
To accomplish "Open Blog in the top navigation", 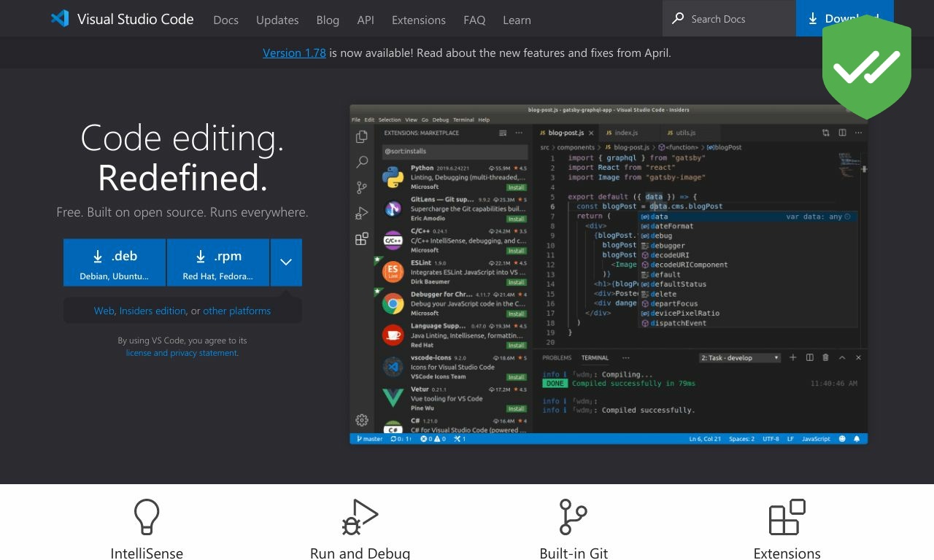I will pos(328,20).
